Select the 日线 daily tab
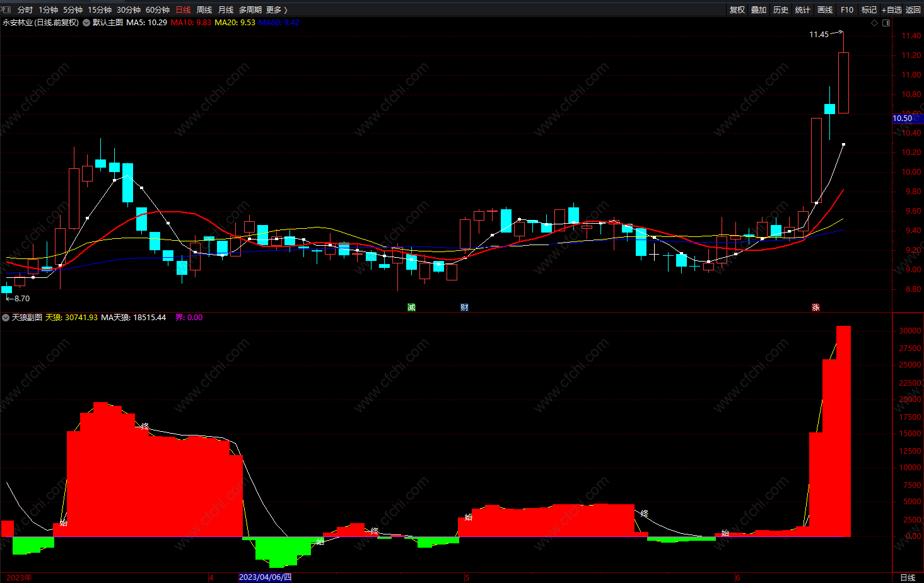Viewport: 924px width, 583px height. tap(183, 9)
